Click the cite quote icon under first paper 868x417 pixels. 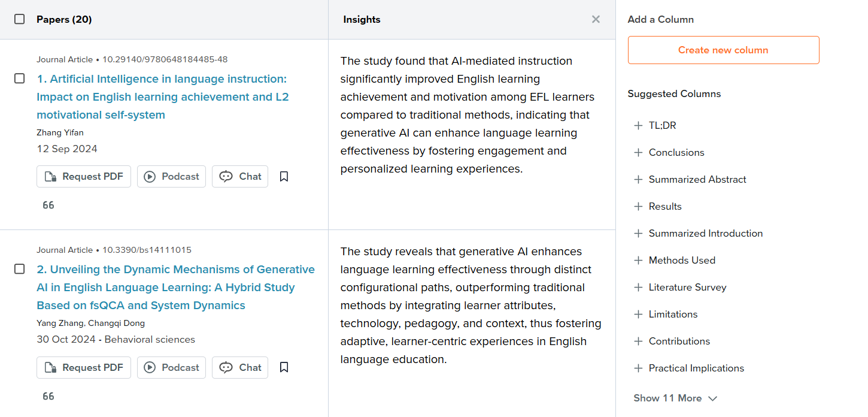tap(48, 206)
